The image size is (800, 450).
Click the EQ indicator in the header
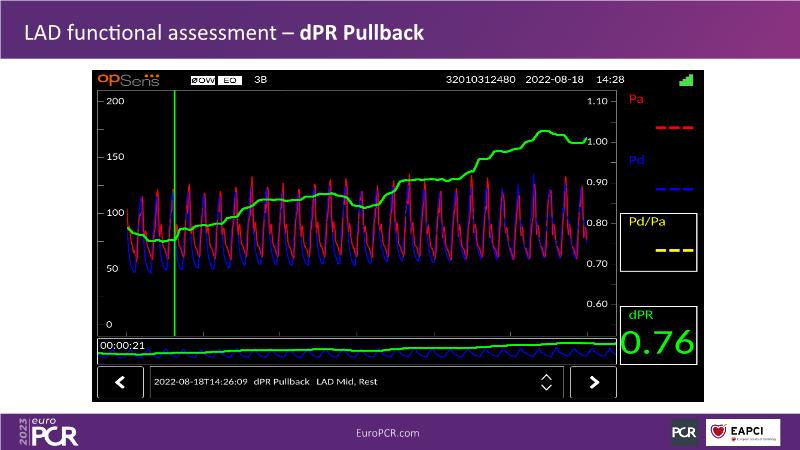(228, 79)
